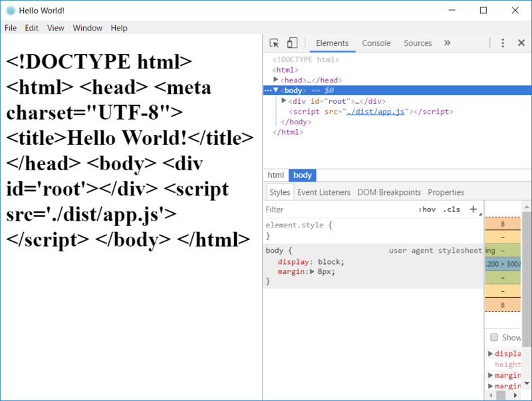Open the Edit menu
This screenshot has height=401, width=532.
[31, 28]
